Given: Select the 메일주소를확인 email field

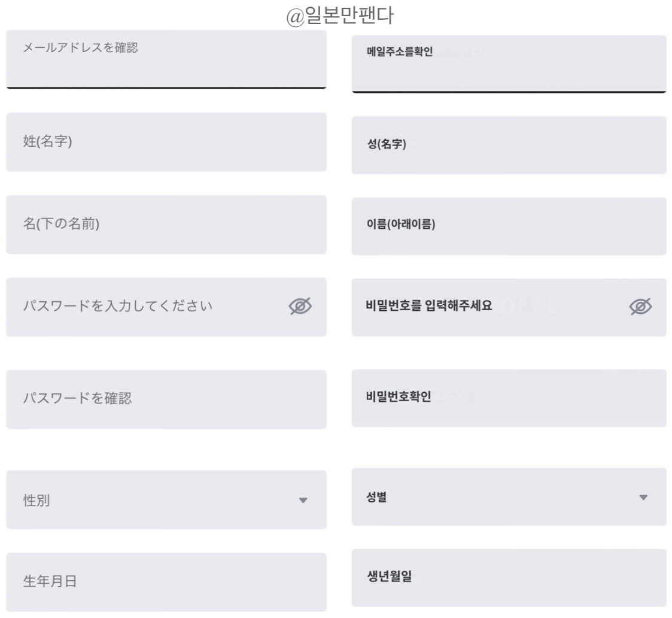Looking at the screenshot, I should [510, 62].
